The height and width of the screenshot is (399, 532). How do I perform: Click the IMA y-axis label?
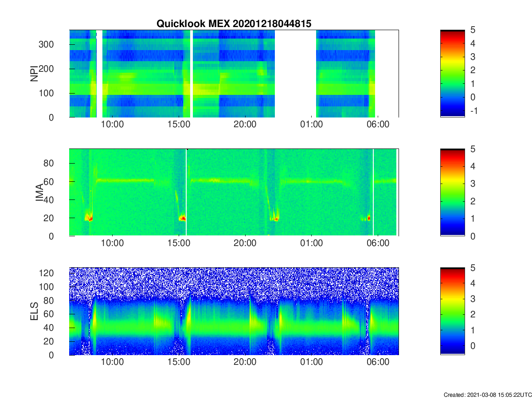point(40,192)
